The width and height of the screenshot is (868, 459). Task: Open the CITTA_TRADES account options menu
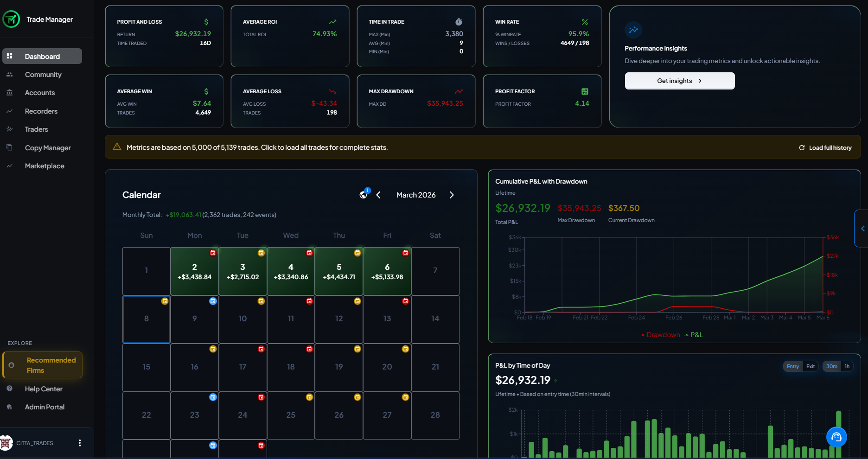point(79,443)
